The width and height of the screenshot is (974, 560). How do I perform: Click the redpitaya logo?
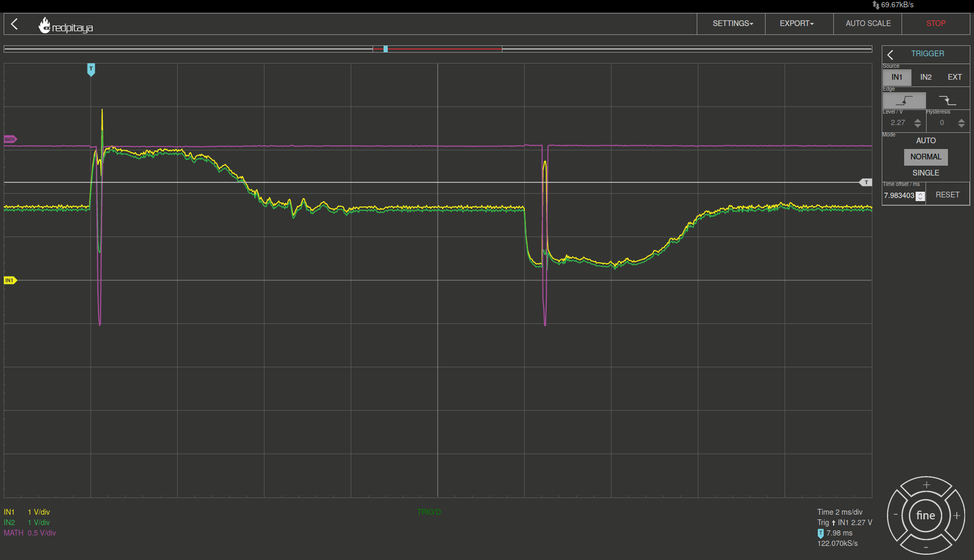coord(65,25)
